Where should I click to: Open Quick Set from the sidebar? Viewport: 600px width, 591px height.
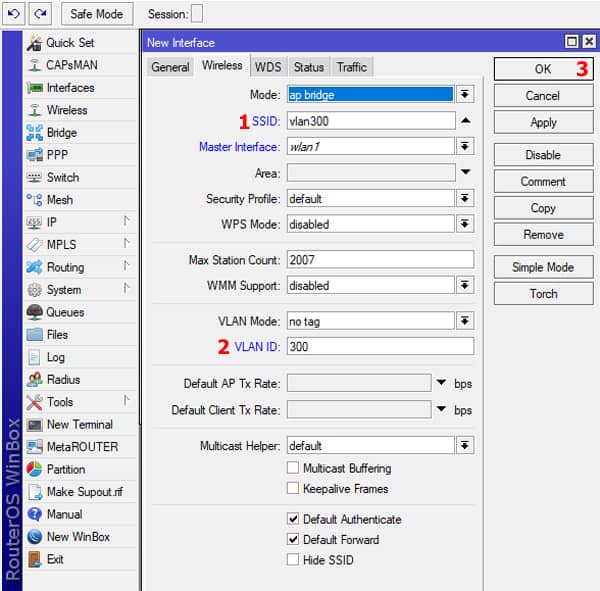point(81,42)
